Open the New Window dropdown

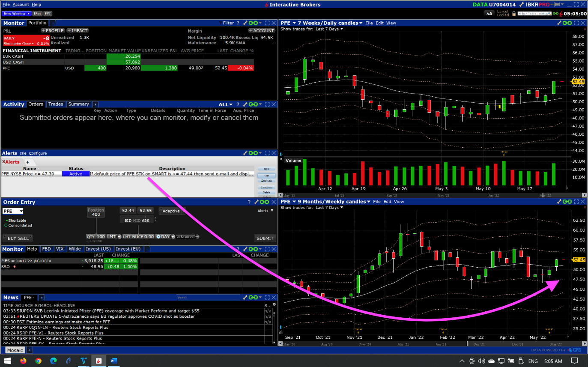(17, 14)
